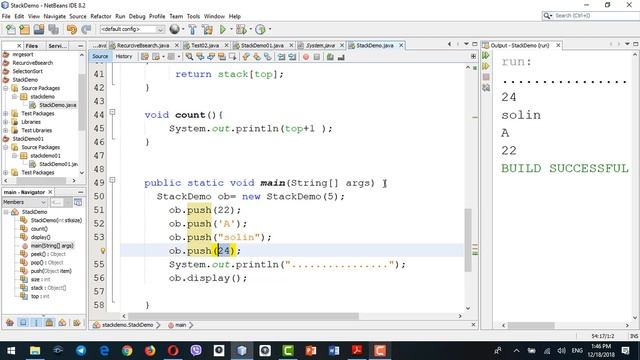
Task: Click the editor vertical scrollbar thumb
Action: [468, 240]
